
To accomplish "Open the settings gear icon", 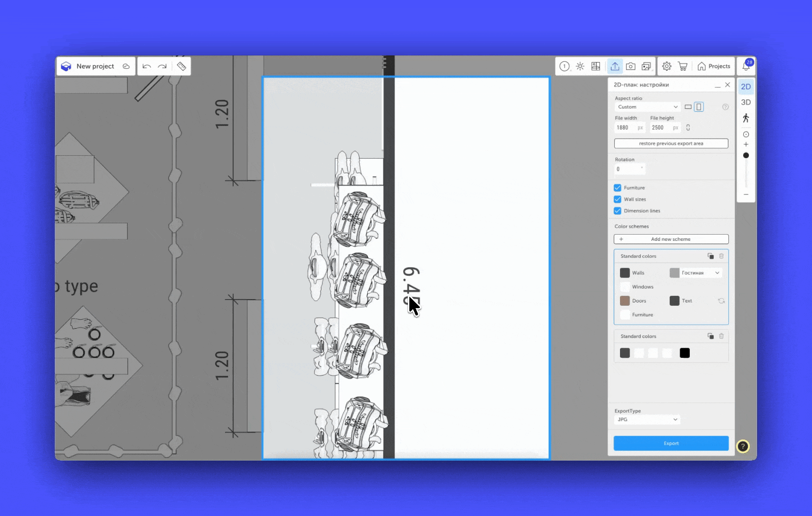I will 667,66.
